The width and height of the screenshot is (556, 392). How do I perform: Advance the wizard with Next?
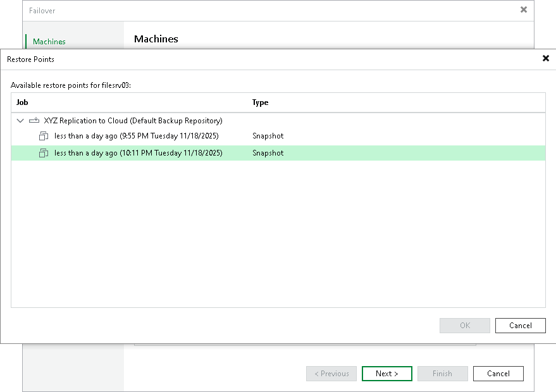click(386, 373)
